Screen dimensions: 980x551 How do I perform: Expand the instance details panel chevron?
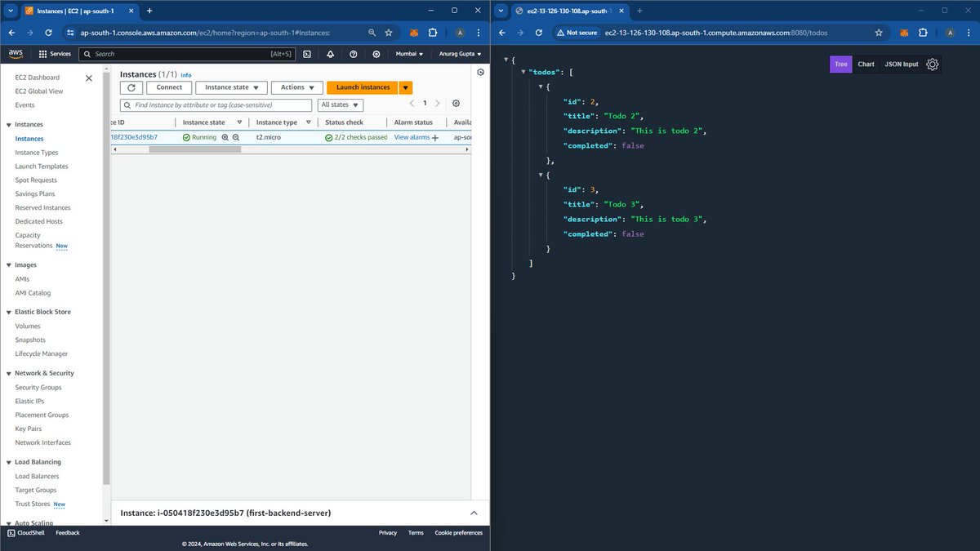(x=474, y=513)
